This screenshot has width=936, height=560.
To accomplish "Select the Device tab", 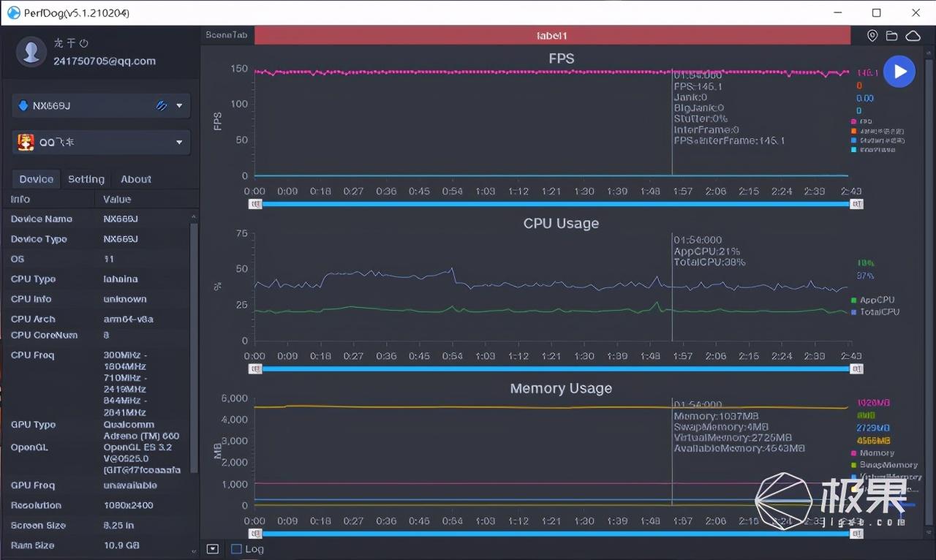I will [x=36, y=179].
